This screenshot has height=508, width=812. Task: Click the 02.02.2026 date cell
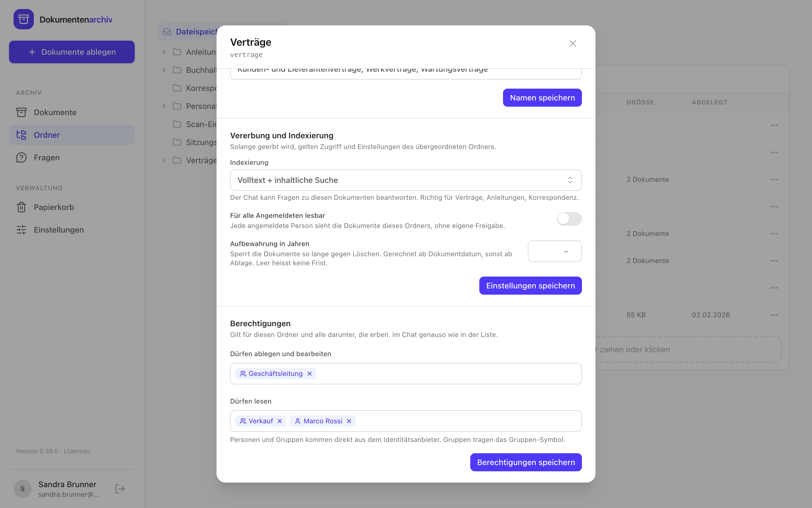pyautogui.click(x=711, y=315)
